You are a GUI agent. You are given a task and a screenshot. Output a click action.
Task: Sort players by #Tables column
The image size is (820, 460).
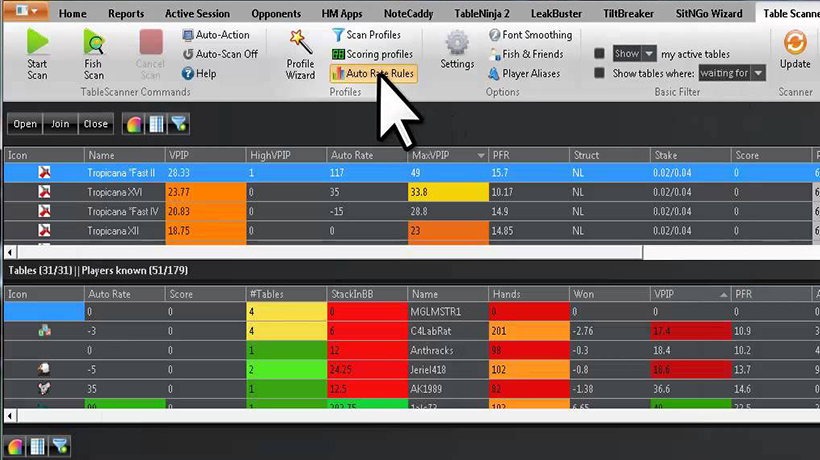pyautogui.click(x=286, y=294)
